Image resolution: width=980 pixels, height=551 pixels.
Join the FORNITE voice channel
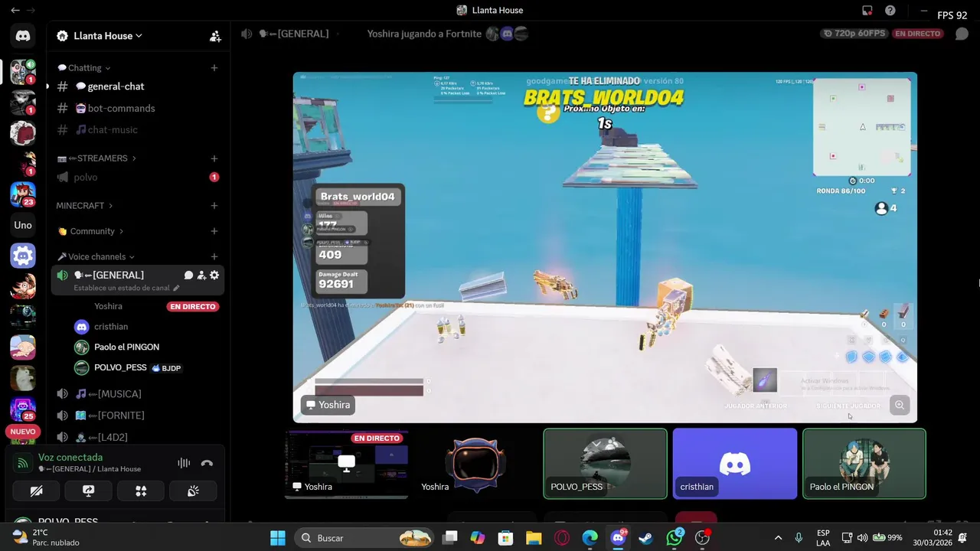pyautogui.click(x=138, y=416)
